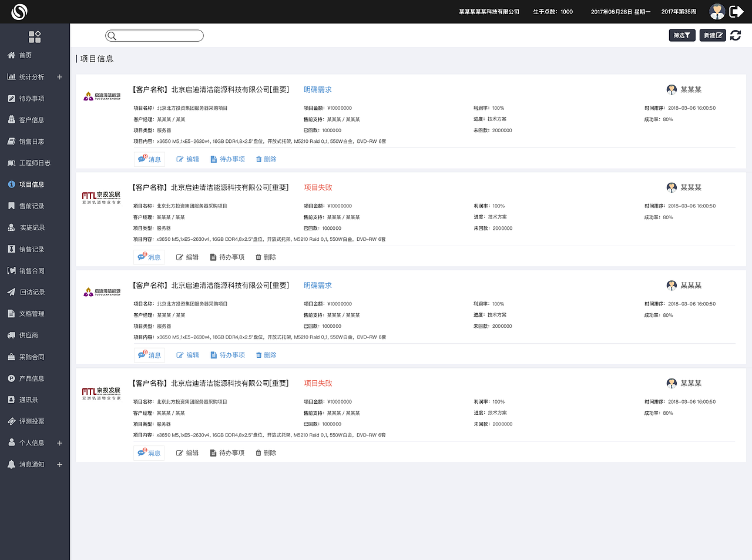Open 统计分析 in sidebar
The height and width of the screenshot is (560, 752).
point(32,77)
